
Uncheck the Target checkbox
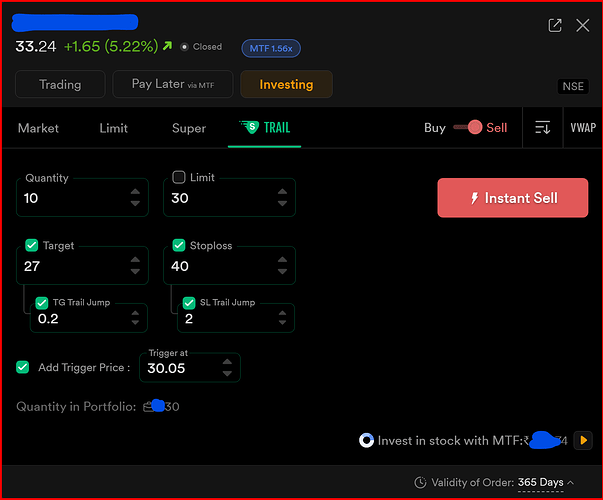click(x=32, y=245)
